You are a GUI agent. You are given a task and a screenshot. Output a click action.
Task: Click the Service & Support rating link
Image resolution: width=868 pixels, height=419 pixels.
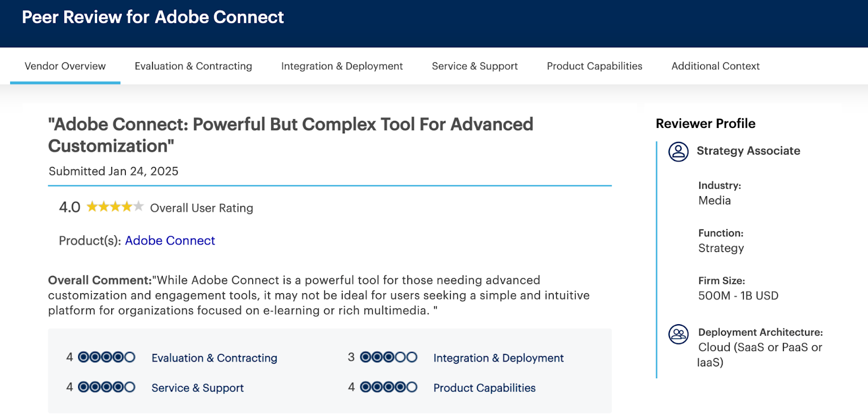[197, 388]
